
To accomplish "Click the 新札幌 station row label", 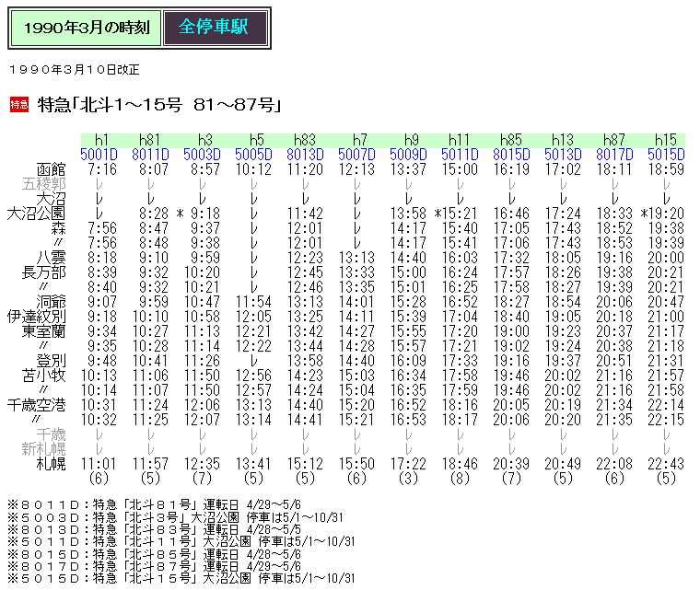I will 44,449.
